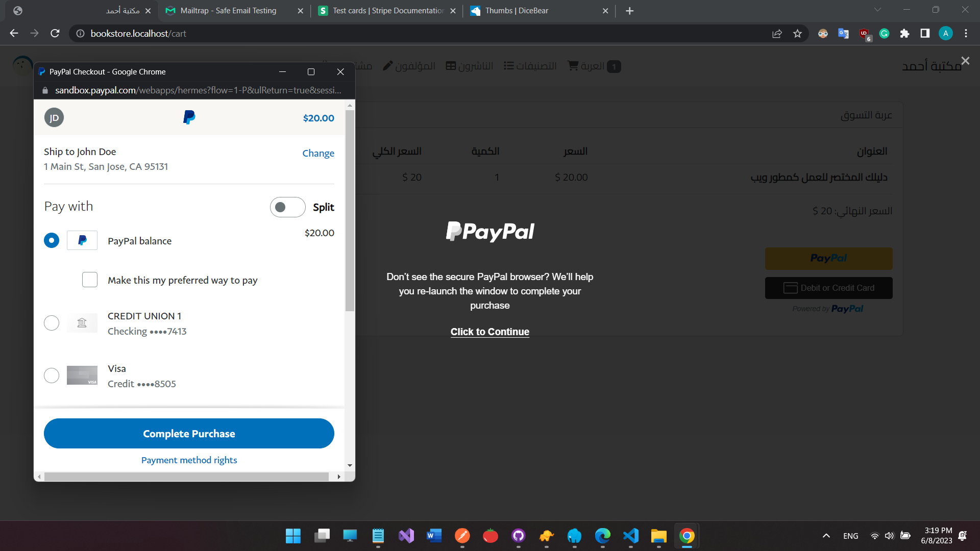Select CREDIT UNION 1 Checking radio button

(x=52, y=323)
